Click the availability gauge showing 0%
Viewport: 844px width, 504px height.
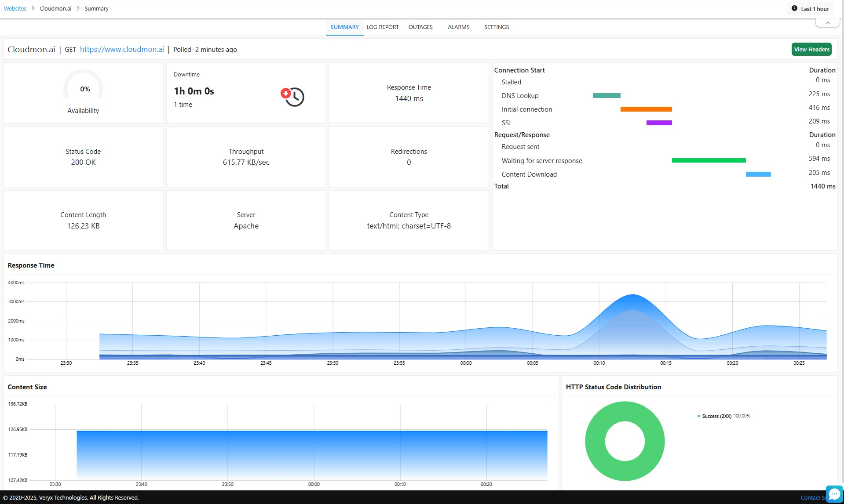[x=83, y=89]
